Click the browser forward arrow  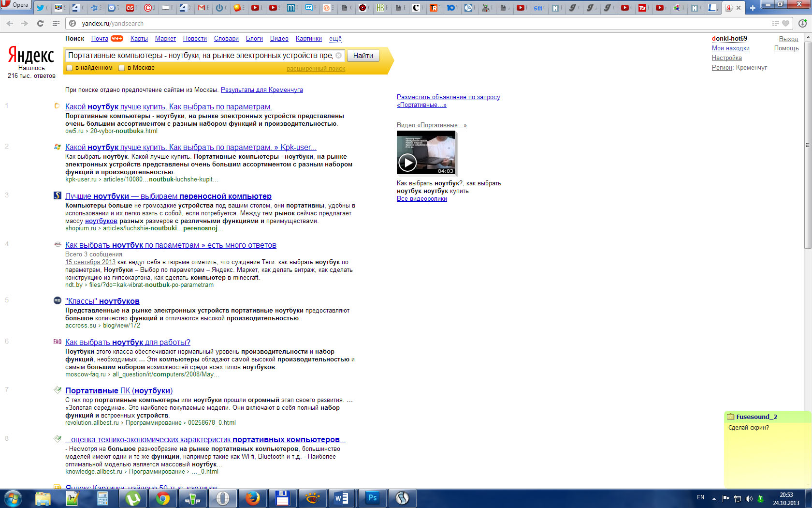[x=25, y=23]
